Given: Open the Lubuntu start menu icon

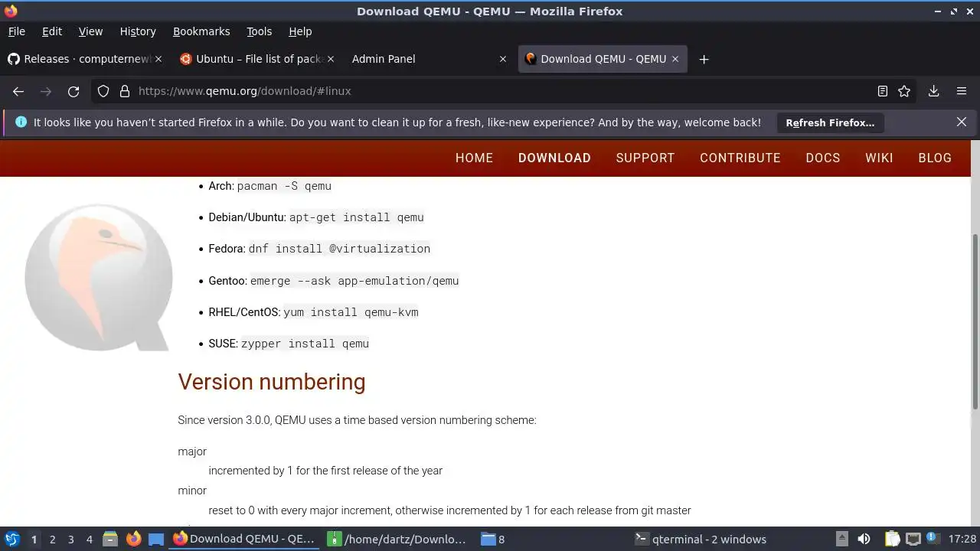Looking at the screenshot, I should [x=11, y=539].
